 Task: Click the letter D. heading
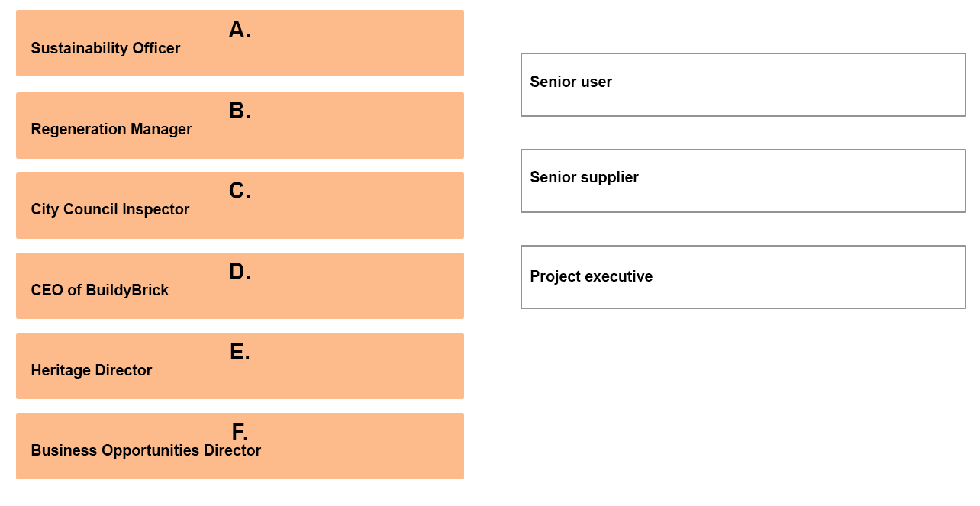tap(240, 272)
